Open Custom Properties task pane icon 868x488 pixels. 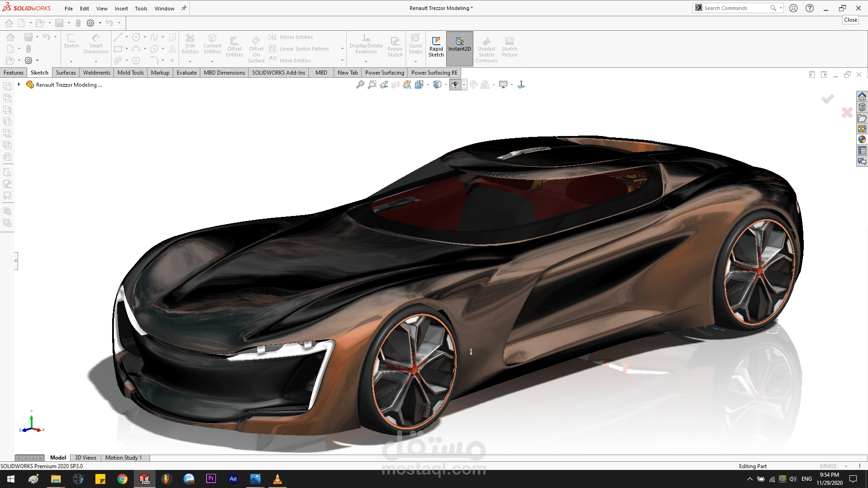[x=862, y=150]
